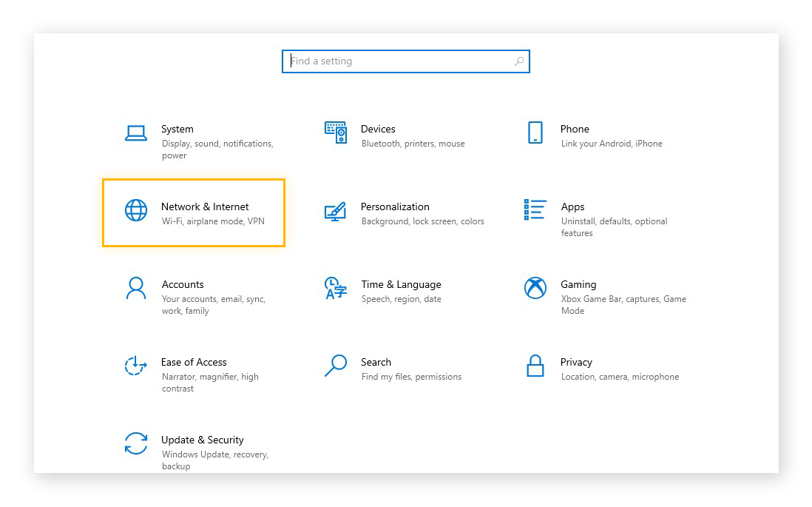
Task: Click the Personalization monitor and brush icon
Action: (x=336, y=211)
